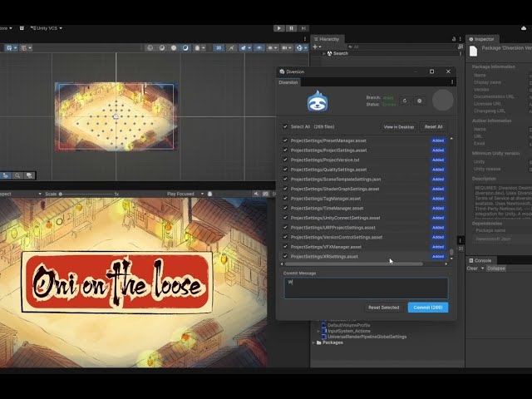The width and height of the screenshot is (532, 399).
Task: Open Hierarchy panel three-dot menu
Action: click(461, 39)
